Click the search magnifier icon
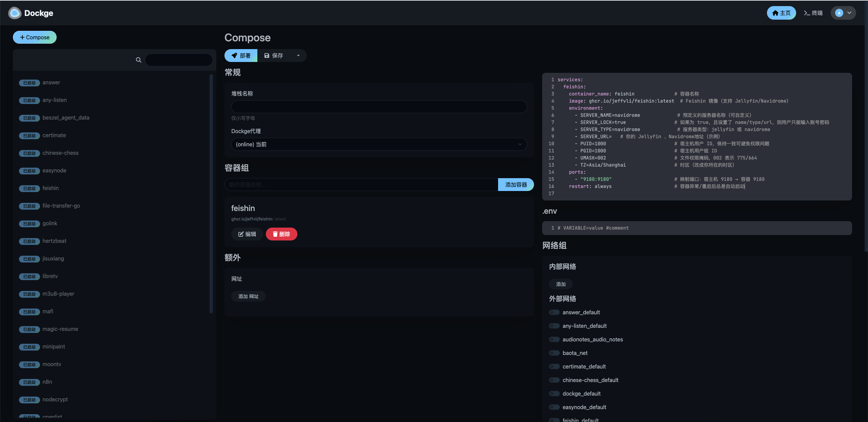 pyautogui.click(x=138, y=60)
